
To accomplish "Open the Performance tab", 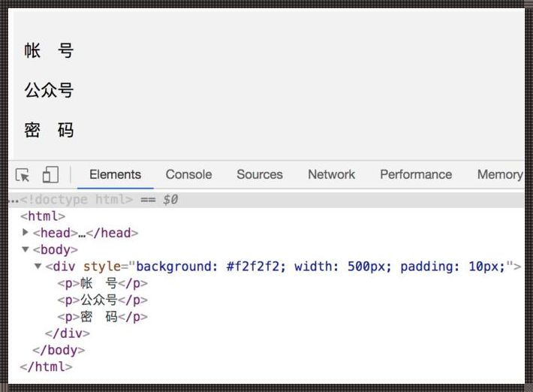I will coord(415,174).
